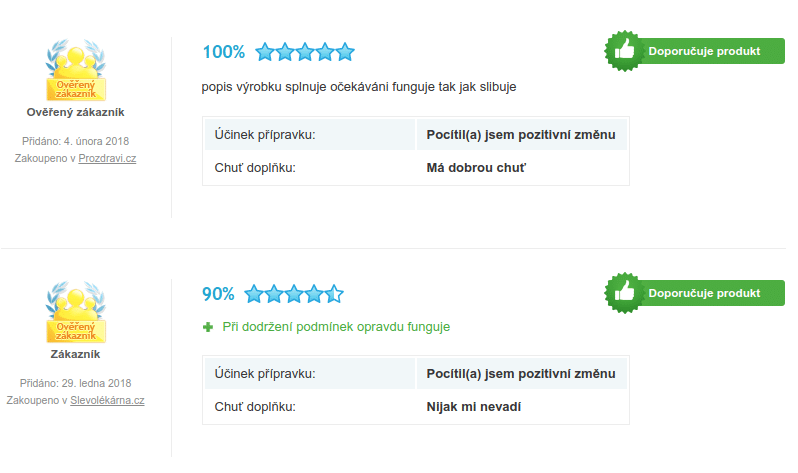This screenshot has width=798, height=473.
Task: Click the 'Nijak mi nevadí' taste value
Action: click(x=473, y=407)
